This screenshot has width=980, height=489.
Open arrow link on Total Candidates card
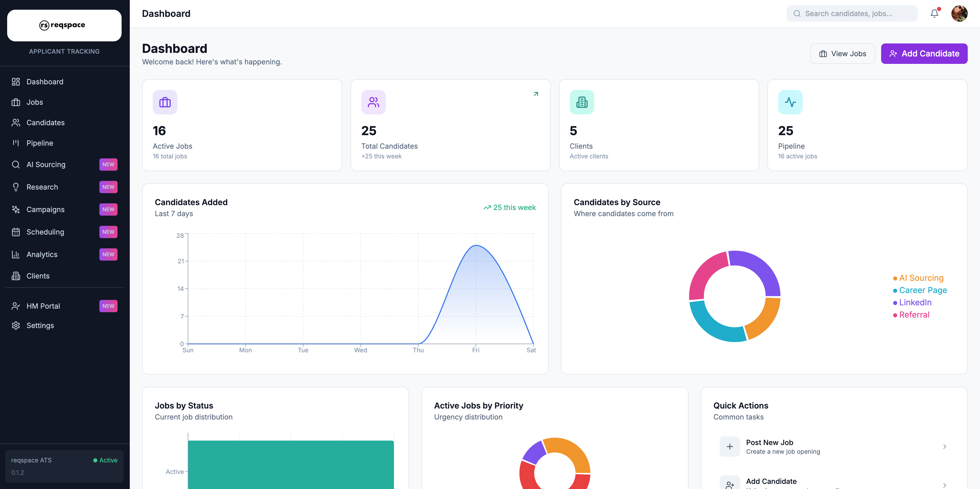point(536,94)
